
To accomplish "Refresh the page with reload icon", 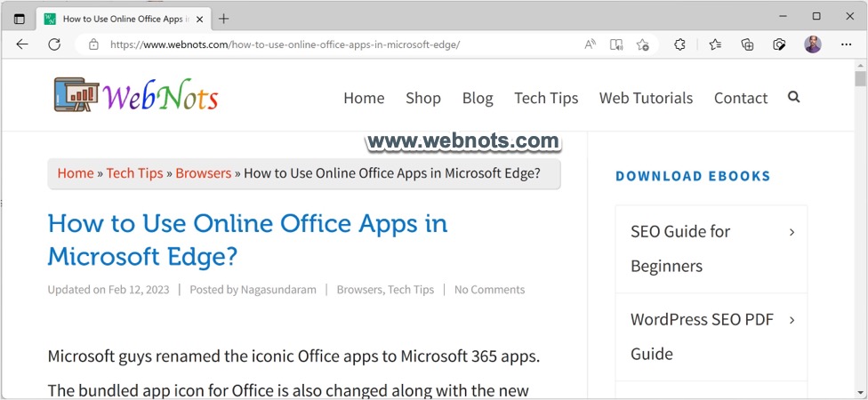I will point(54,44).
